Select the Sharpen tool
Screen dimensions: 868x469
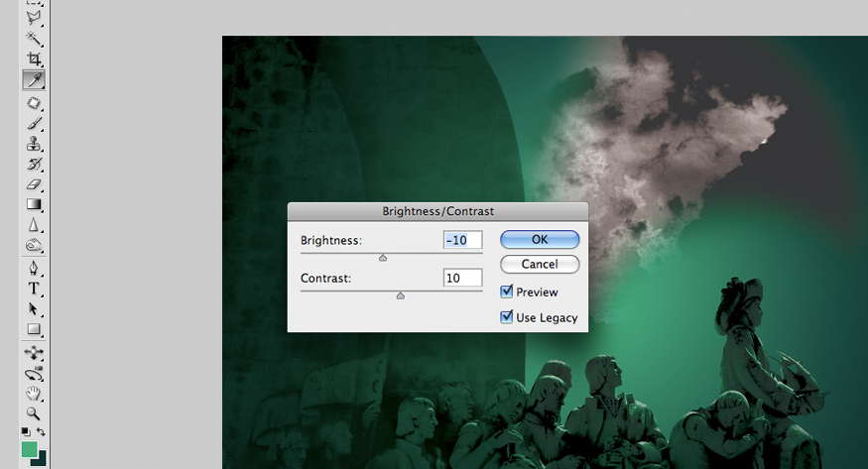(33, 225)
